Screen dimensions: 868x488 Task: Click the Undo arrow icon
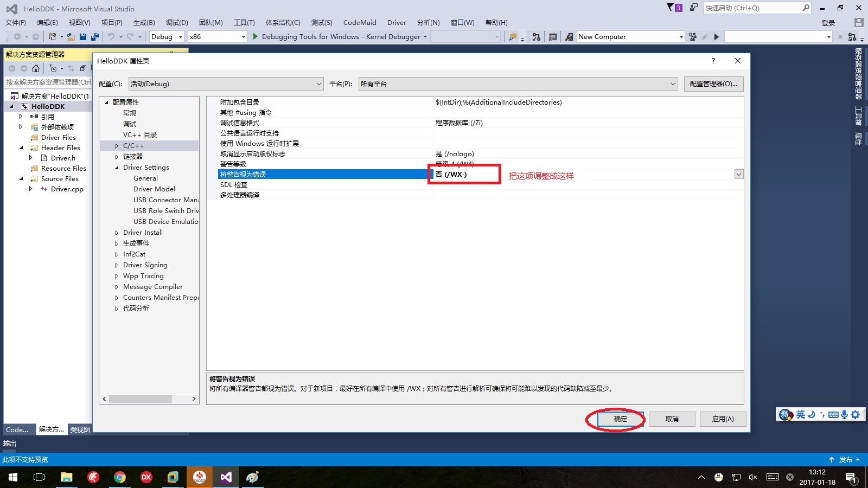click(x=111, y=37)
